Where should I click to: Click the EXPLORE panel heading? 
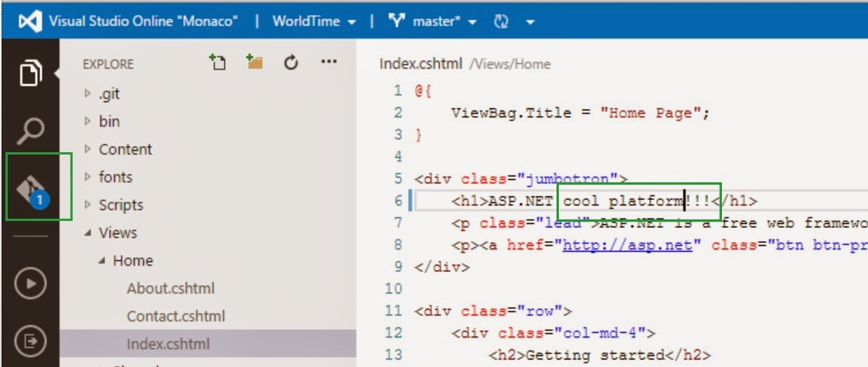[108, 64]
